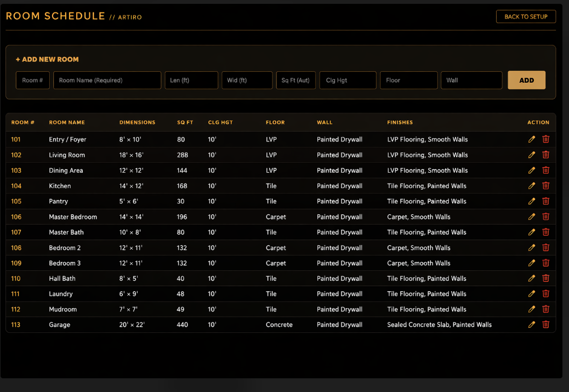Image resolution: width=569 pixels, height=392 pixels.
Task: Delete the Living Room row
Action: pyautogui.click(x=545, y=155)
